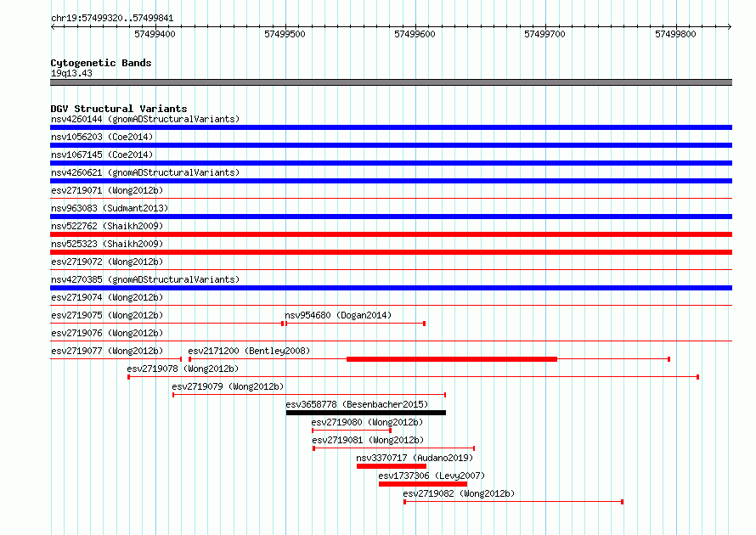Screen dimensions: 756x535
Task: Click the thin red line under esv2719079
Action: point(309,395)
